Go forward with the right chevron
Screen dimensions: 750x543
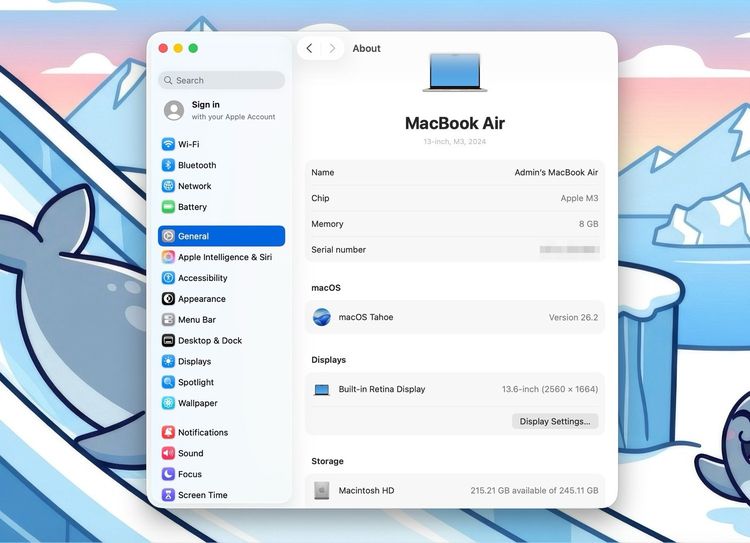[x=332, y=48]
